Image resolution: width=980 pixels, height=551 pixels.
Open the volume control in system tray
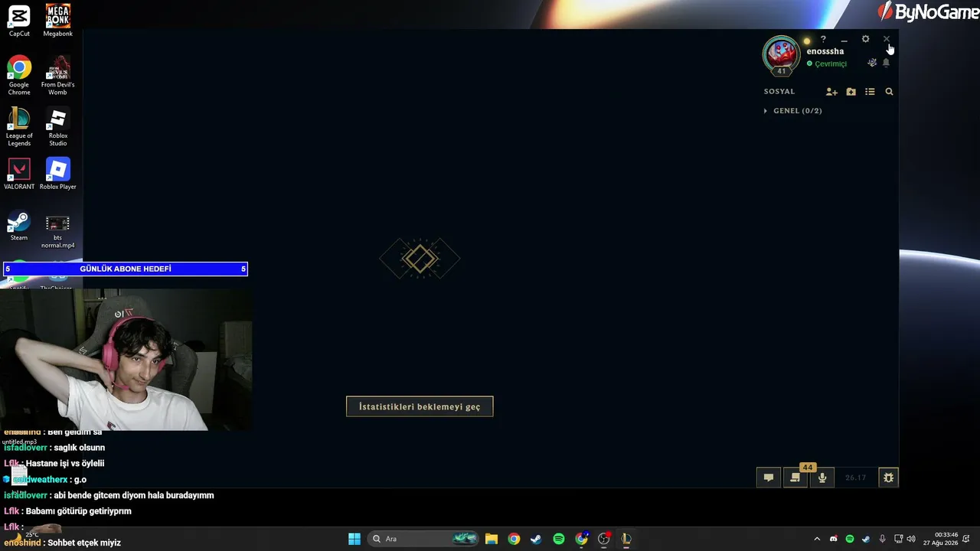911,539
